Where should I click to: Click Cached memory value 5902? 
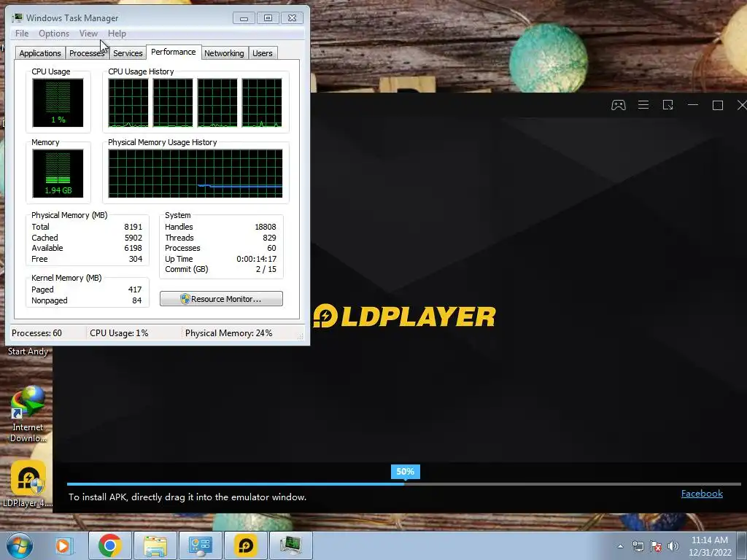pyautogui.click(x=133, y=238)
